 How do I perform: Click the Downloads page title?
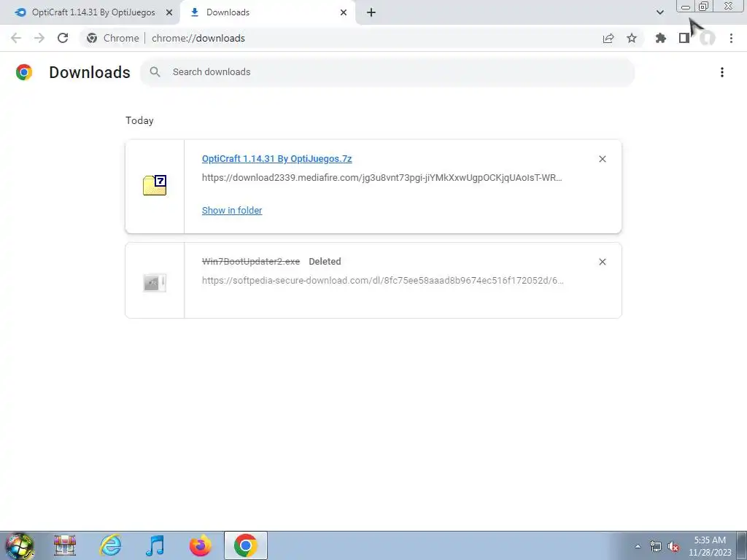point(90,72)
